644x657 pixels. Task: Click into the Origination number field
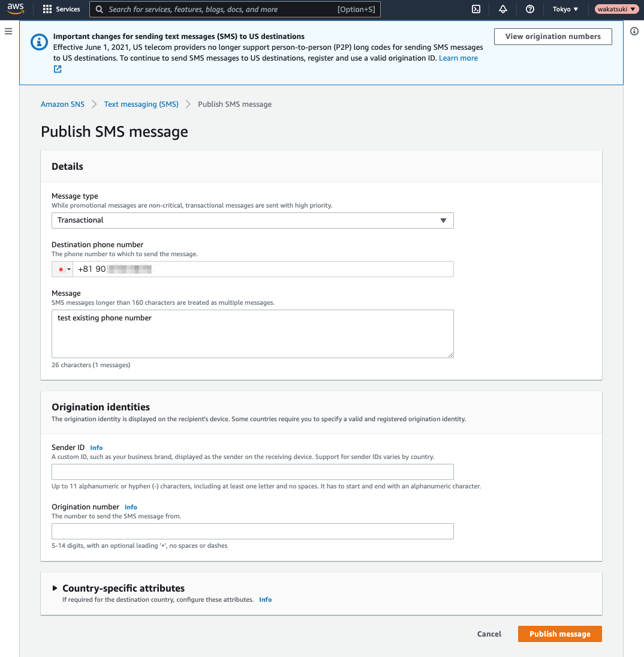point(252,531)
